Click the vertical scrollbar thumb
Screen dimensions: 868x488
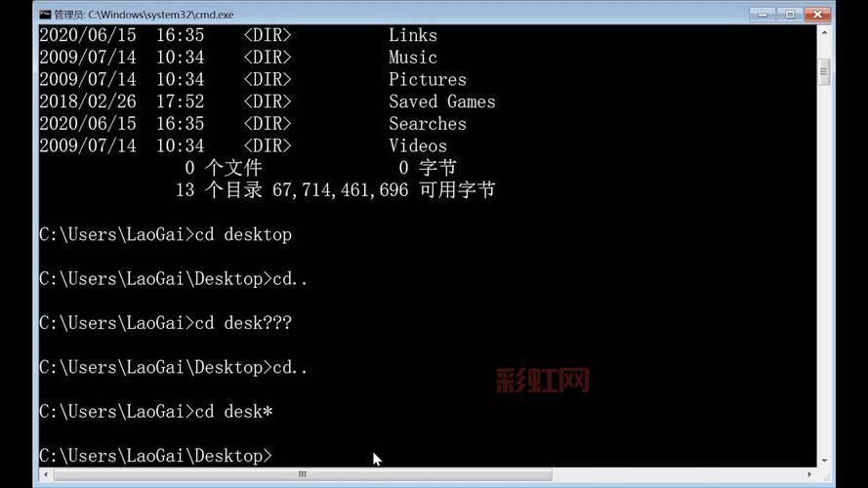point(824,72)
